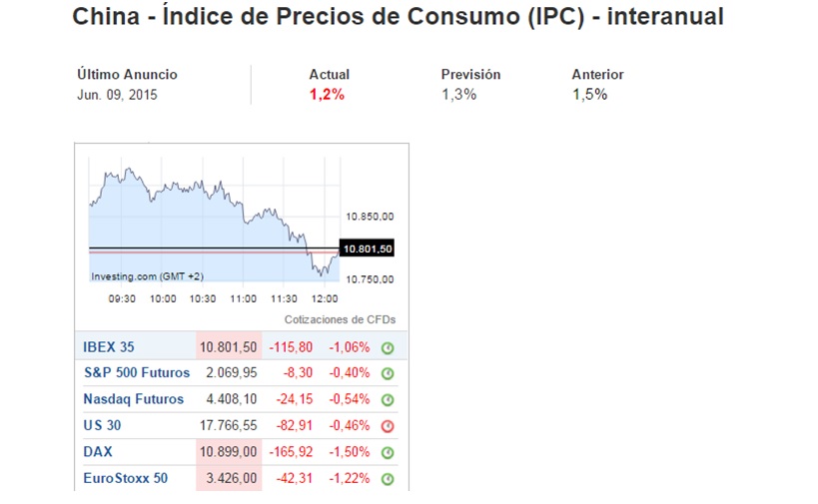This screenshot has height=504, width=818.
Task: Click the clock icon beside EuroStoxx 50
Action: tap(389, 479)
